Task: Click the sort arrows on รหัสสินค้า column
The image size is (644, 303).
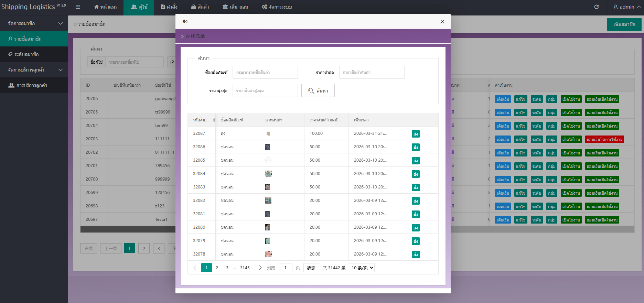Action: (214, 120)
